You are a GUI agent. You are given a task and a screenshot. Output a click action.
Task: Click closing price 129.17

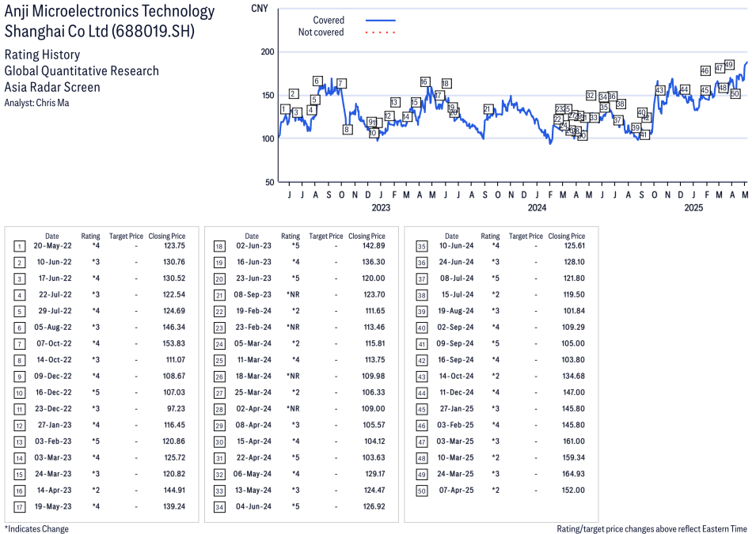375,474
